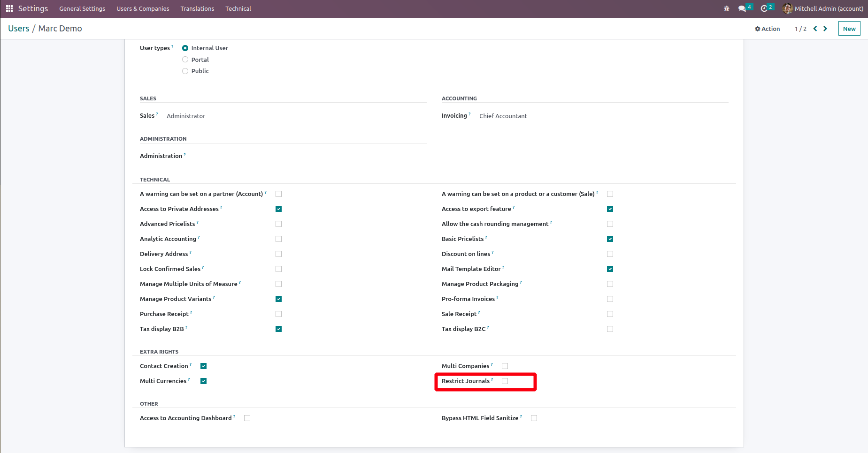
Task: Click the New button
Action: (849, 29)
